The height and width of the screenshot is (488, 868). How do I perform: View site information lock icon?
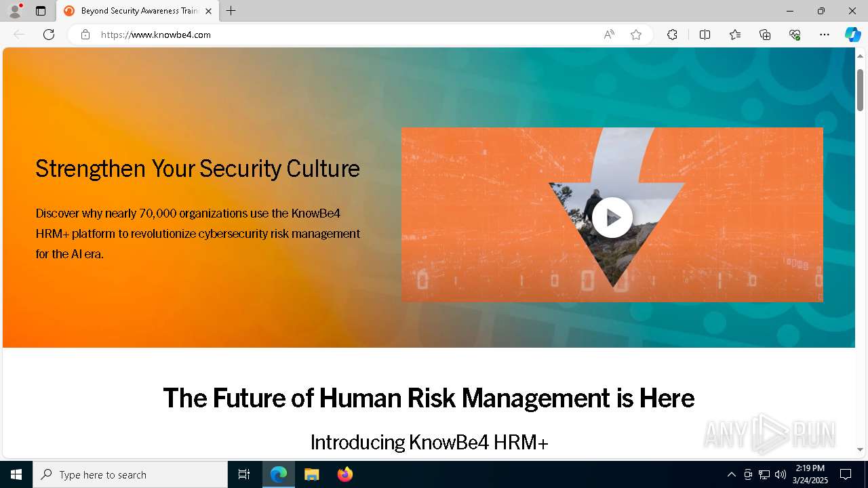(x=85, y=35)
